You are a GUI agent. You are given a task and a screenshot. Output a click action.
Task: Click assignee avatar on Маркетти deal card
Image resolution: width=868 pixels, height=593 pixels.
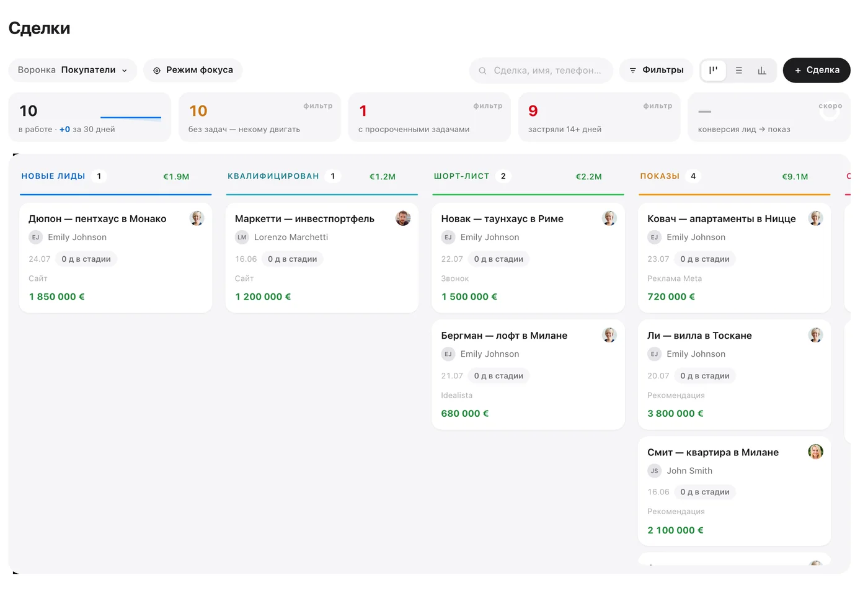[x=403, y=218]
